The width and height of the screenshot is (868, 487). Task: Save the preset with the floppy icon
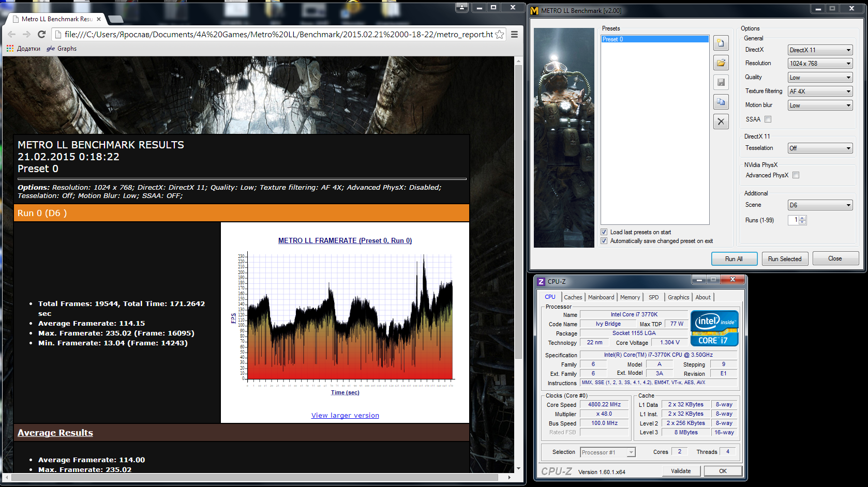coord(721,82)
